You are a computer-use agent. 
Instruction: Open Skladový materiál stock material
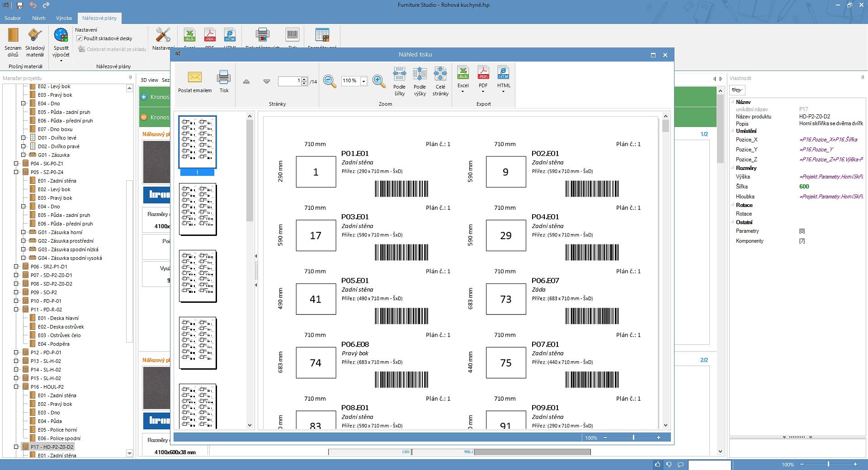pyautogui.click(x=35, y=42)
